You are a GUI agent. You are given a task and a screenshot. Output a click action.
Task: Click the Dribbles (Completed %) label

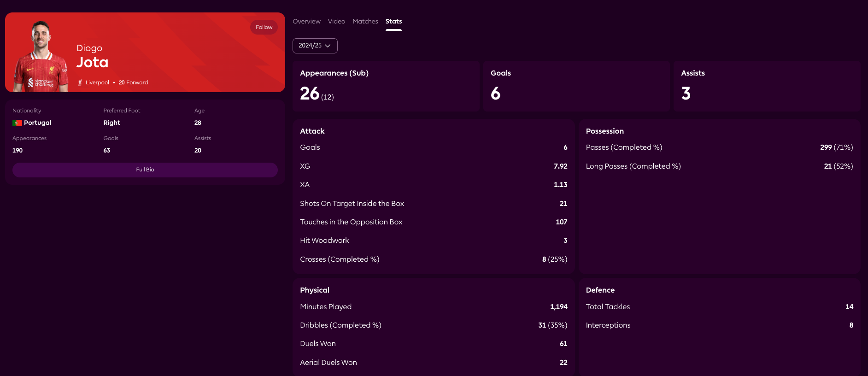point(340,325)
